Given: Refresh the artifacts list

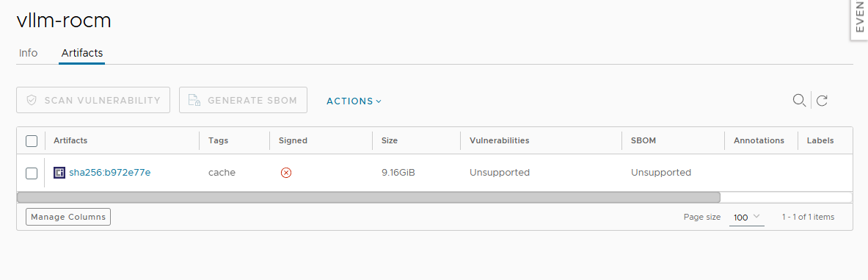Looking at the screenshot, I should point(822,101).
